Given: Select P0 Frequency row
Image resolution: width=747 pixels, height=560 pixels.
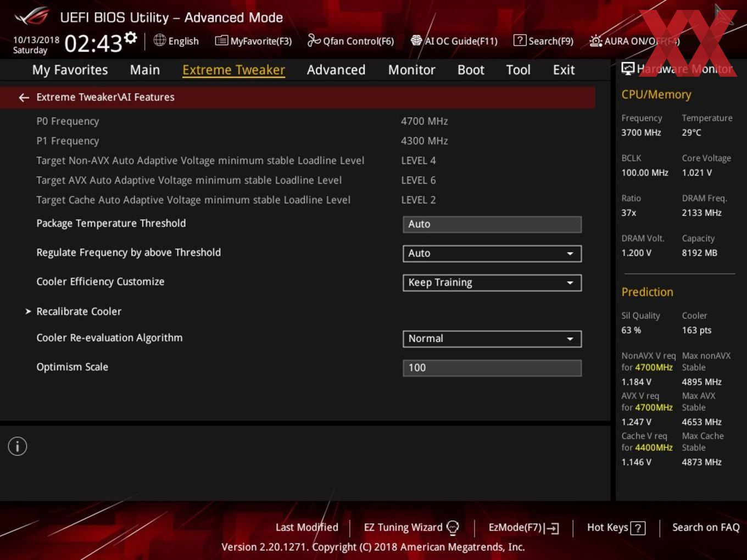Looking at the screenshot, I should tap(297, 121).
